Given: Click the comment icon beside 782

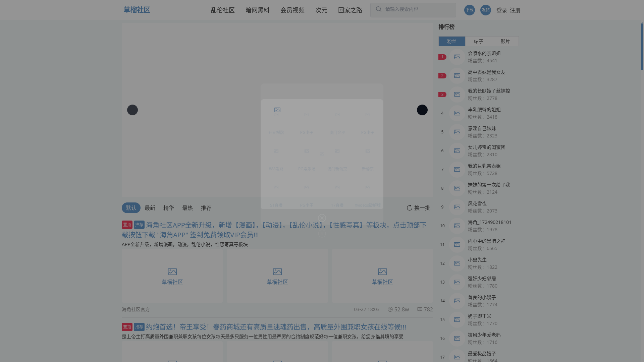Looking at the screenshot, I should 420,309.
